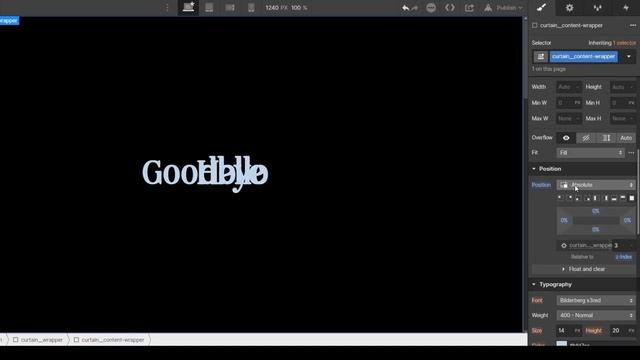This screenshot has width=640, height=360.
Task: Apply top-right position preset
Action: click(570, 198)
